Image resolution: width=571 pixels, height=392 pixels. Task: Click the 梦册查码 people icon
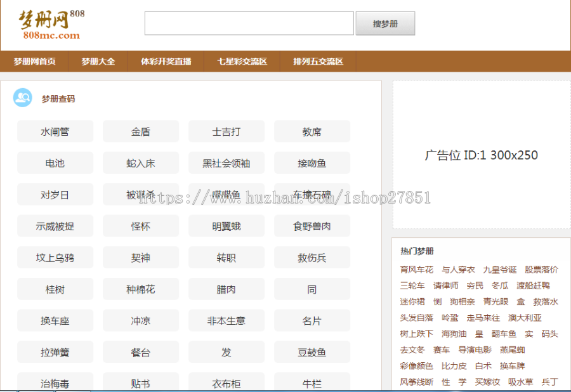click(23, 98)
